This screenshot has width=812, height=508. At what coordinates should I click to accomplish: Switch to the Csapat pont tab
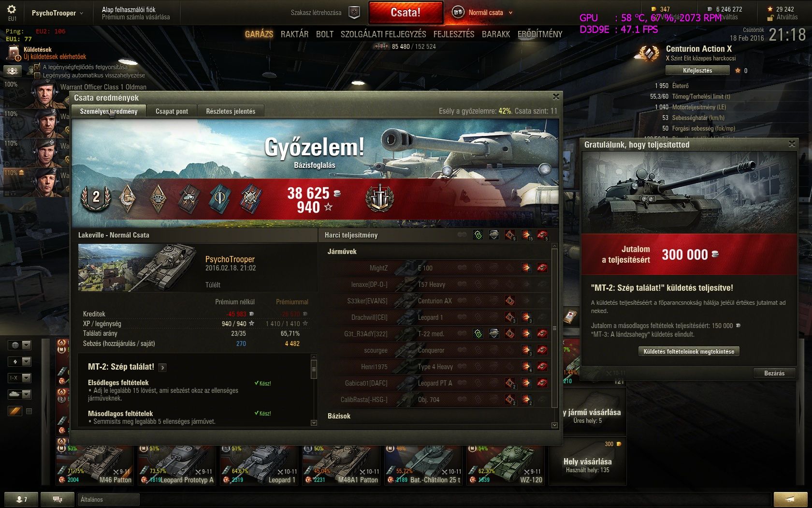[x=172, y=111]
